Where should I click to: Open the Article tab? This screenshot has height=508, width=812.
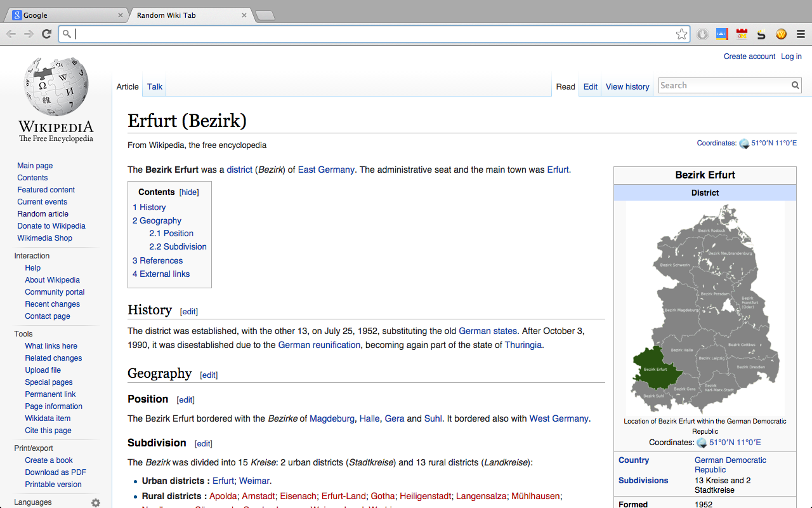pos(128,87)
